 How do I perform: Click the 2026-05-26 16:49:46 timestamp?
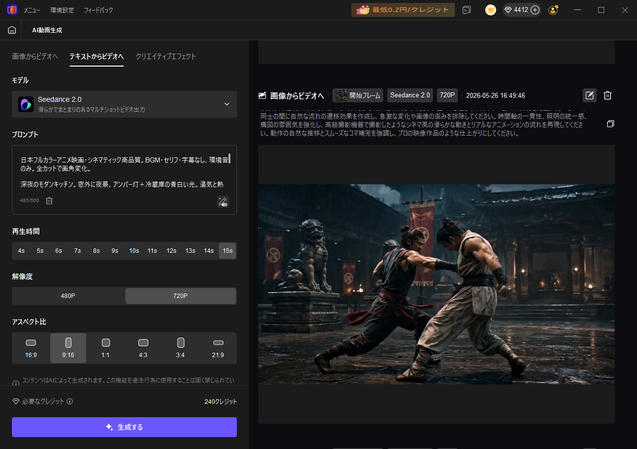click(x=496, y=95)
